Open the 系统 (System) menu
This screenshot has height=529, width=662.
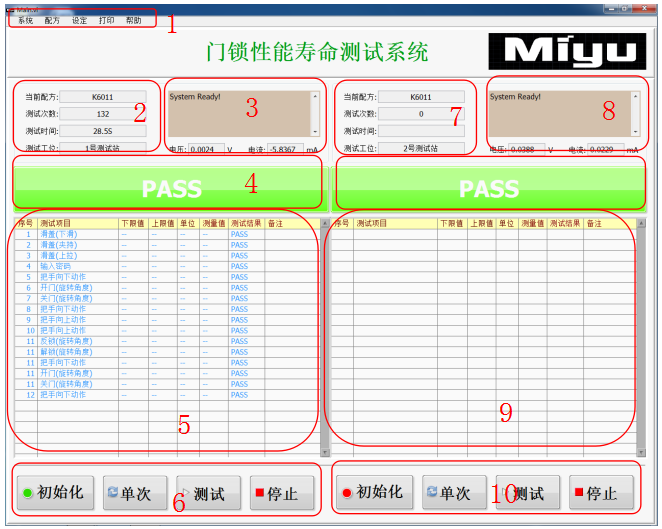25,20
